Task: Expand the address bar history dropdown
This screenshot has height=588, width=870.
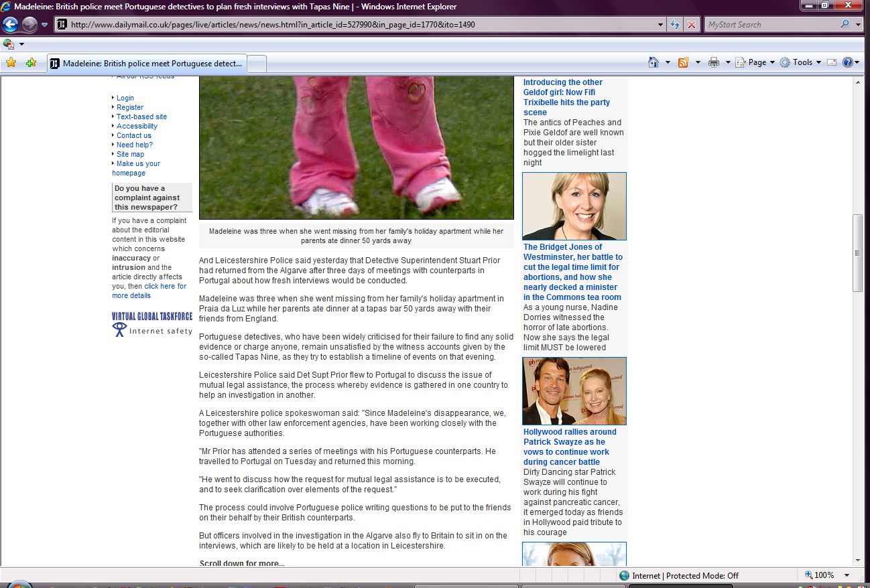Action: [x=661, y=25]
